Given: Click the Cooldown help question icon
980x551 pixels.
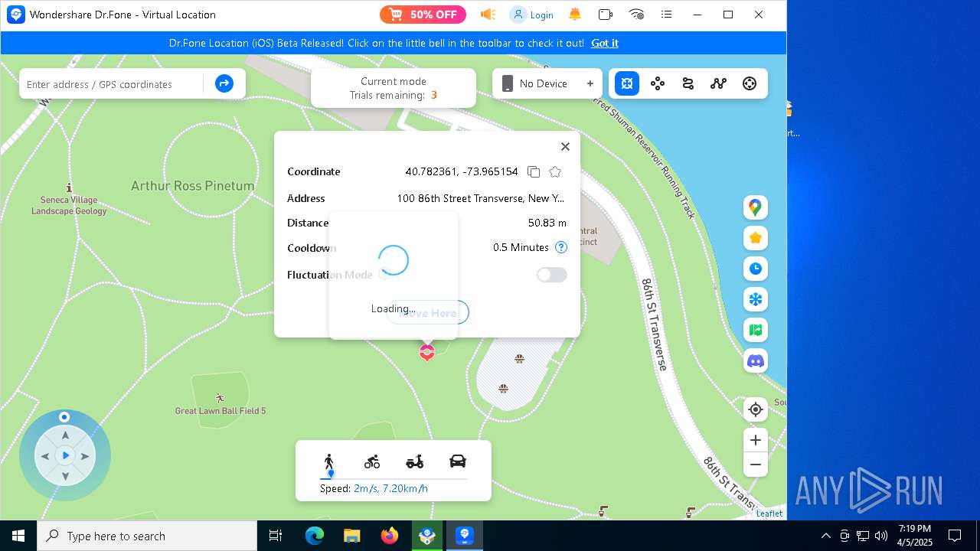Looking at the screenshot, I should [561, 247].
